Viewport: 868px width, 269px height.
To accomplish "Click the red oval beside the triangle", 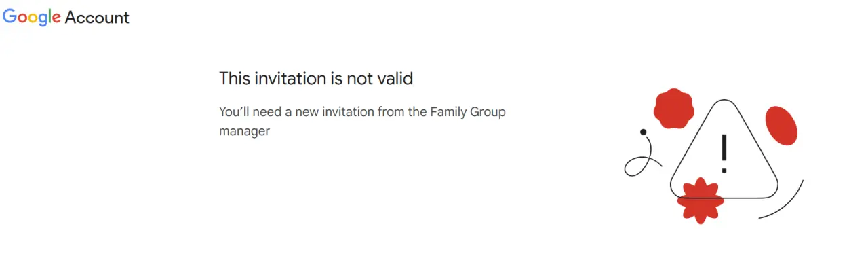I will pos(781,126).
